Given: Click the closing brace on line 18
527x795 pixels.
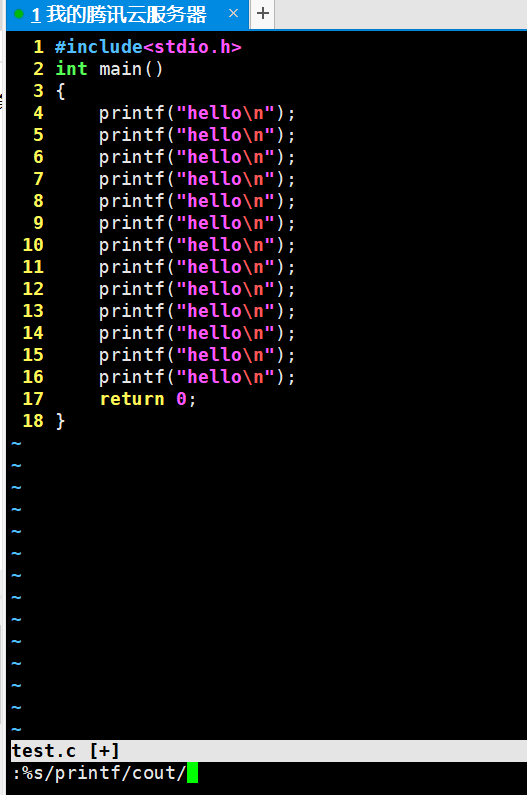Looking at the screenshot, I should [60, 421].
